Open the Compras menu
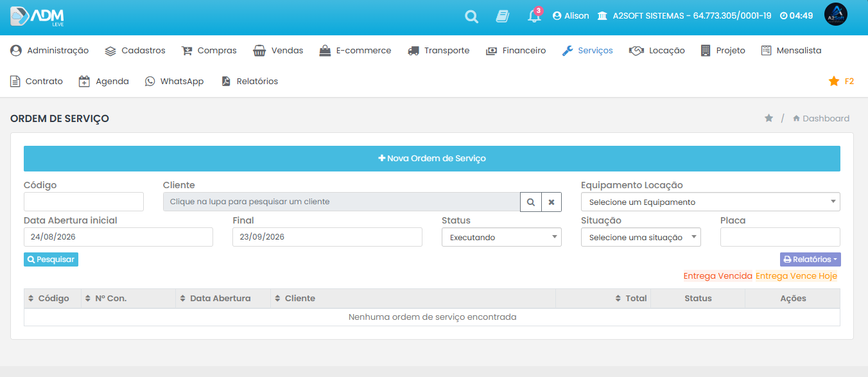The image size is (868, 377). [x=209, y=51]
